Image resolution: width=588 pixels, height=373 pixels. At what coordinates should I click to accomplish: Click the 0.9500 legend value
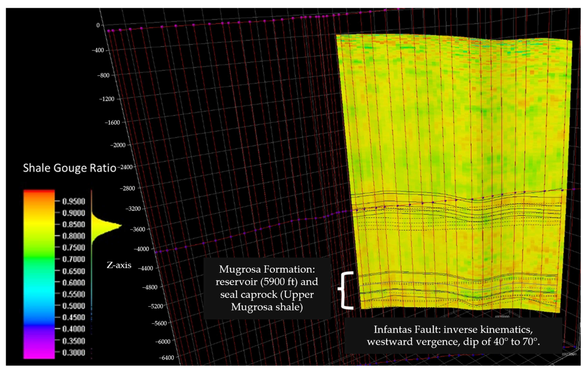(73, 201)
